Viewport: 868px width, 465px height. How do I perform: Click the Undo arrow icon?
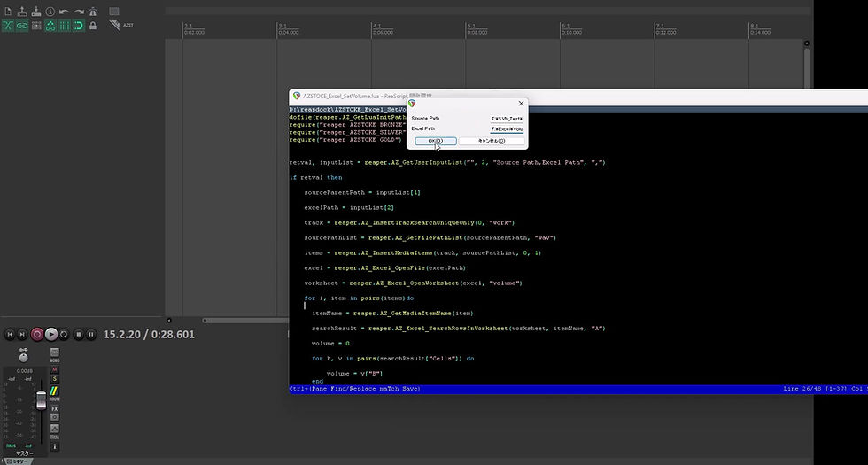[64, 11]
